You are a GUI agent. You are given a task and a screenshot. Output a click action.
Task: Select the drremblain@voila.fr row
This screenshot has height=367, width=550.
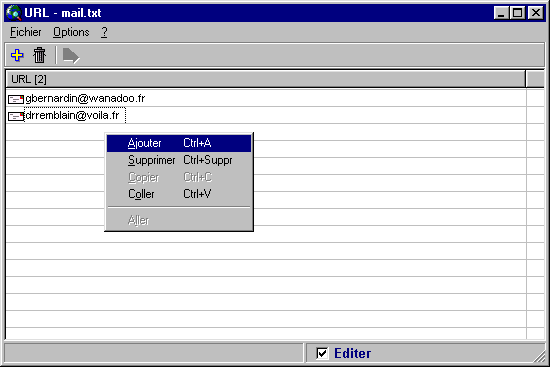pyautogui.click(x=266, y=115)
